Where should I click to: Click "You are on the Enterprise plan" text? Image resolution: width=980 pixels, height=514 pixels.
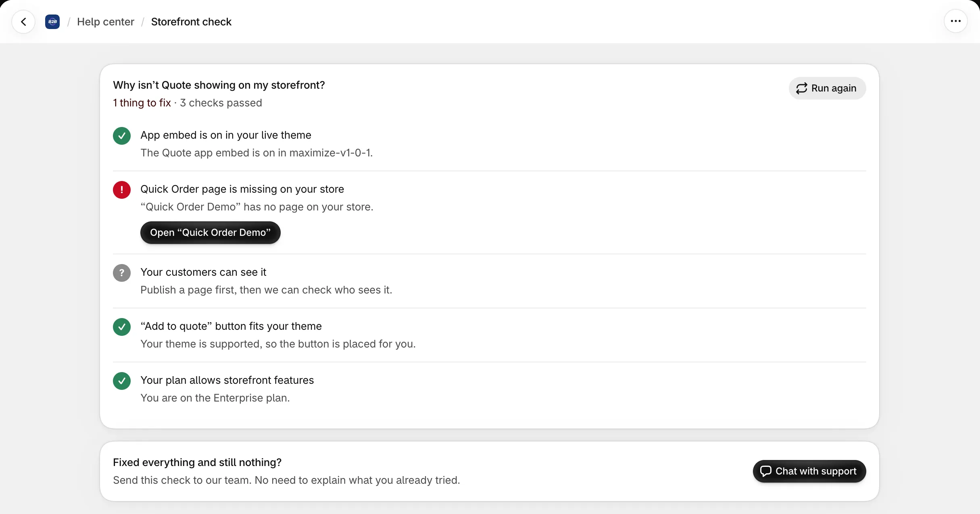pyautogui.click(x=215, y=398)
